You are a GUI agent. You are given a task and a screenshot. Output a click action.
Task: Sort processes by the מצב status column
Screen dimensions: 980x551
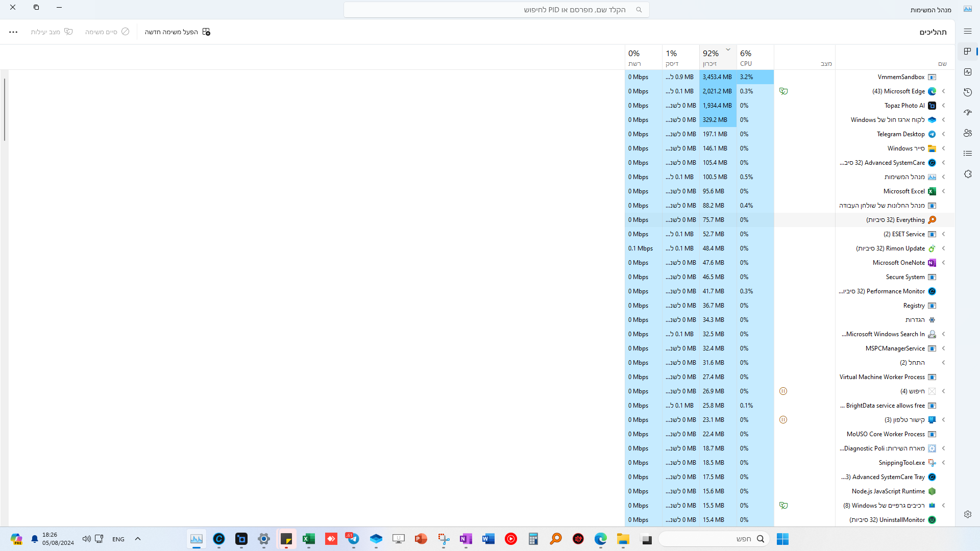click(x=804, y=57)
